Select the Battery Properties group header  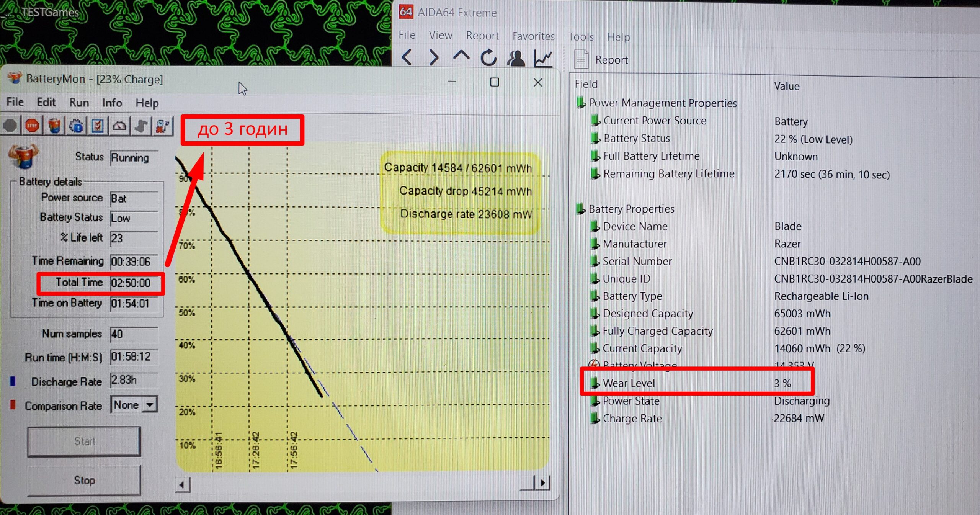pyautogui.click(x=631, y=209)
